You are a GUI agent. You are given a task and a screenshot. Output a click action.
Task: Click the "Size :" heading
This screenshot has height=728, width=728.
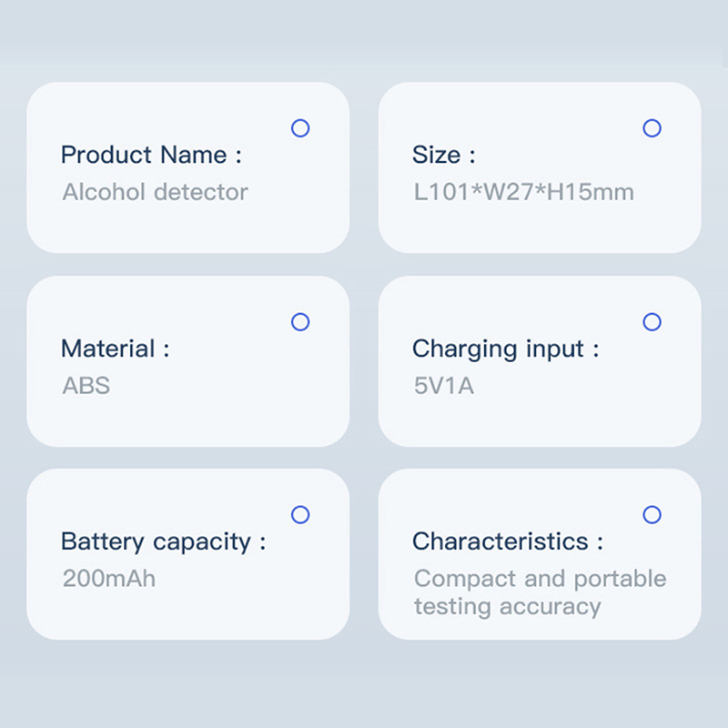[443, 155]
